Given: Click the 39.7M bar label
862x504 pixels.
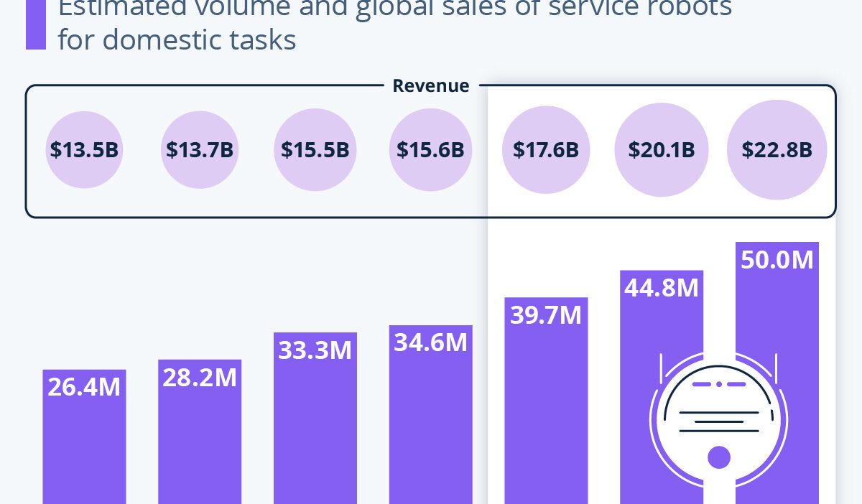Looking at the screenshot, I should click(546, 315).
